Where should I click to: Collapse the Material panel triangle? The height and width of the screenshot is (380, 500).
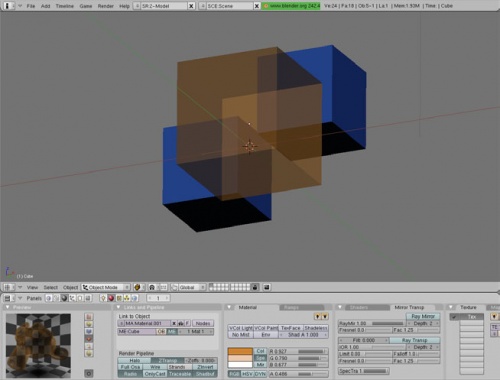(229, 307)
